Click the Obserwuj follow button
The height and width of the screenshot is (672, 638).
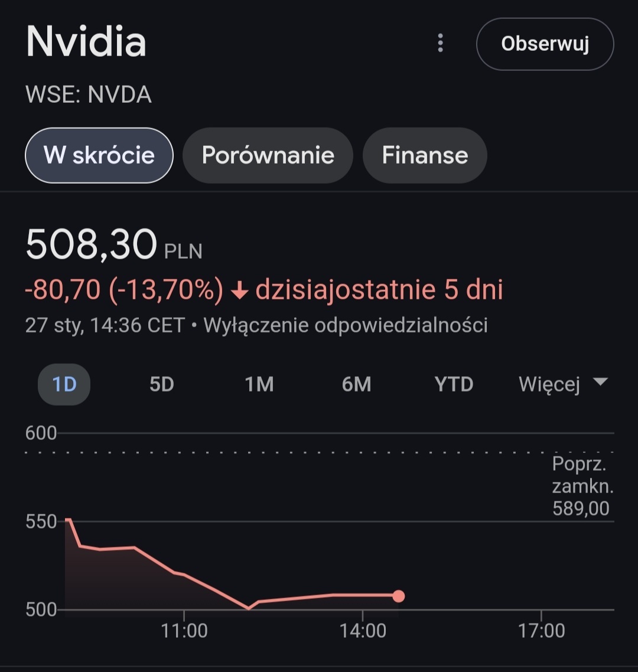point(545,44)
